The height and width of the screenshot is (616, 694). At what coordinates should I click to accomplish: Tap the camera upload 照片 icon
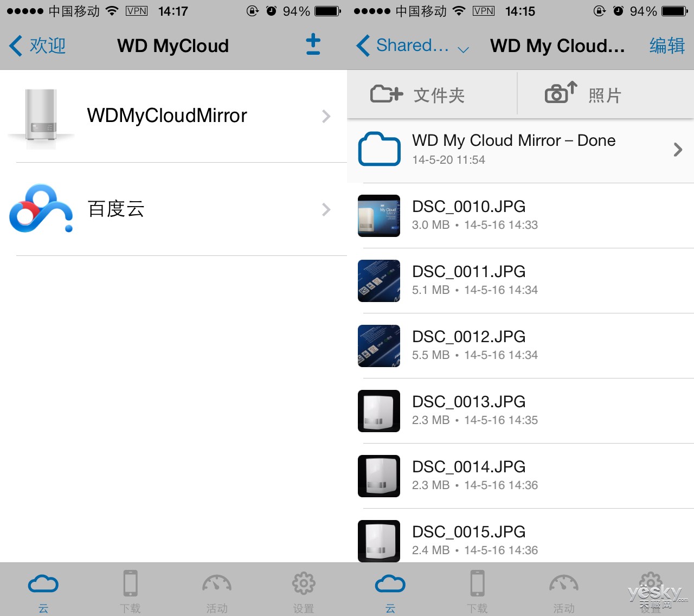[x=561, y=93]
